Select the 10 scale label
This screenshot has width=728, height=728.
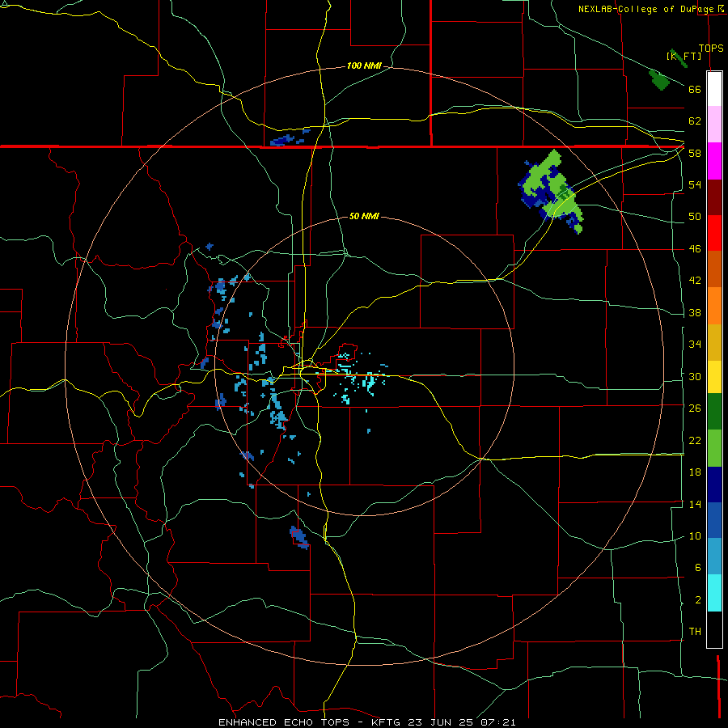695,535
